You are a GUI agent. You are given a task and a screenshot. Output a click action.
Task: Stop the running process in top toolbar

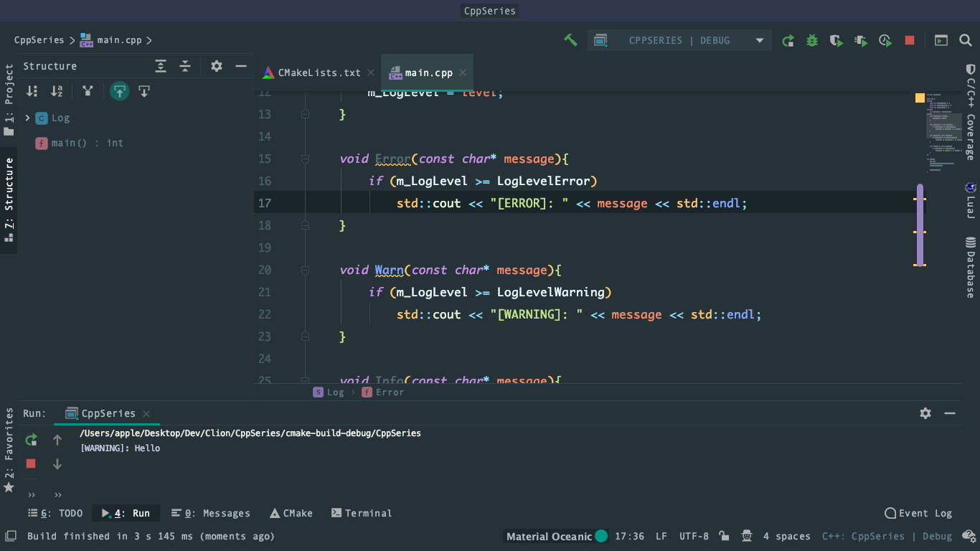tap(910, 41)
